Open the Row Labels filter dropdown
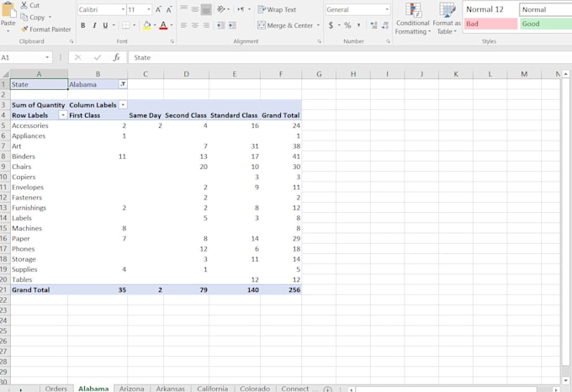The height and width of the screenshot is (392, 572). (63, 115)
